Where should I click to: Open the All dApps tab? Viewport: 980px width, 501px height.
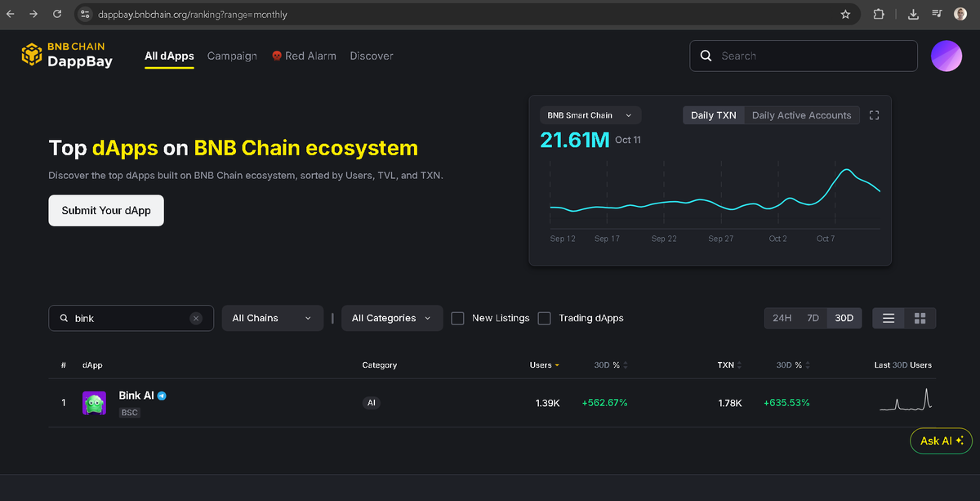coord(169,56)
